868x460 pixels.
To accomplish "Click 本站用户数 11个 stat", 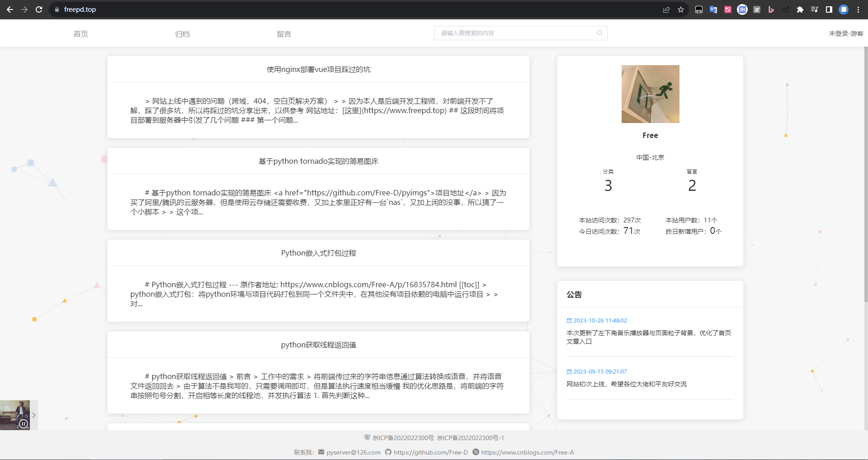I will click(x=691, y=220).
